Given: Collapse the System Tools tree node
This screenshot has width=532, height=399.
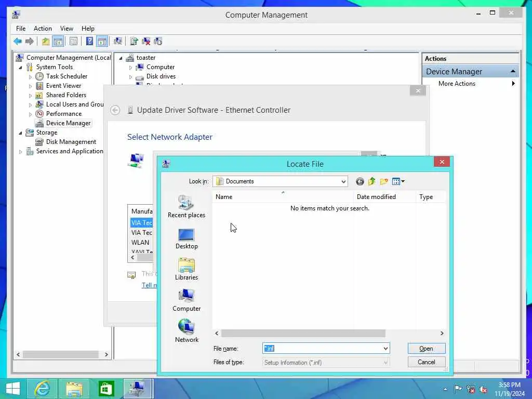Looking at the screenshot, I should 20,68.
